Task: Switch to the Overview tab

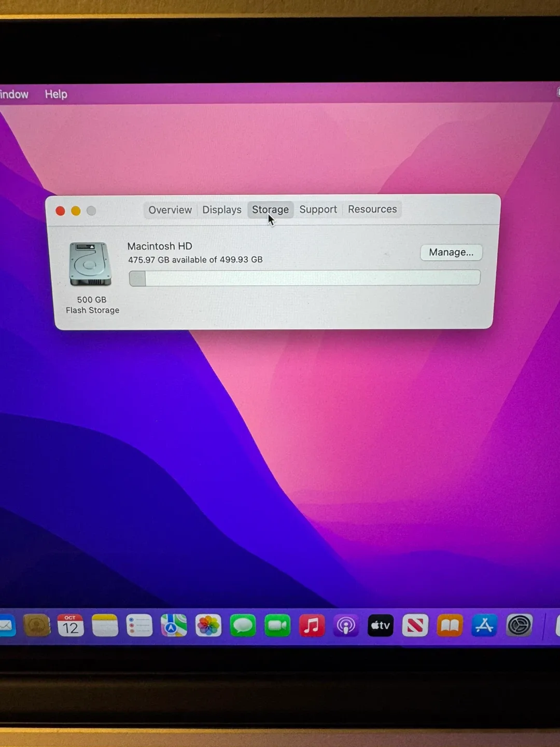Action: (170, 210)
